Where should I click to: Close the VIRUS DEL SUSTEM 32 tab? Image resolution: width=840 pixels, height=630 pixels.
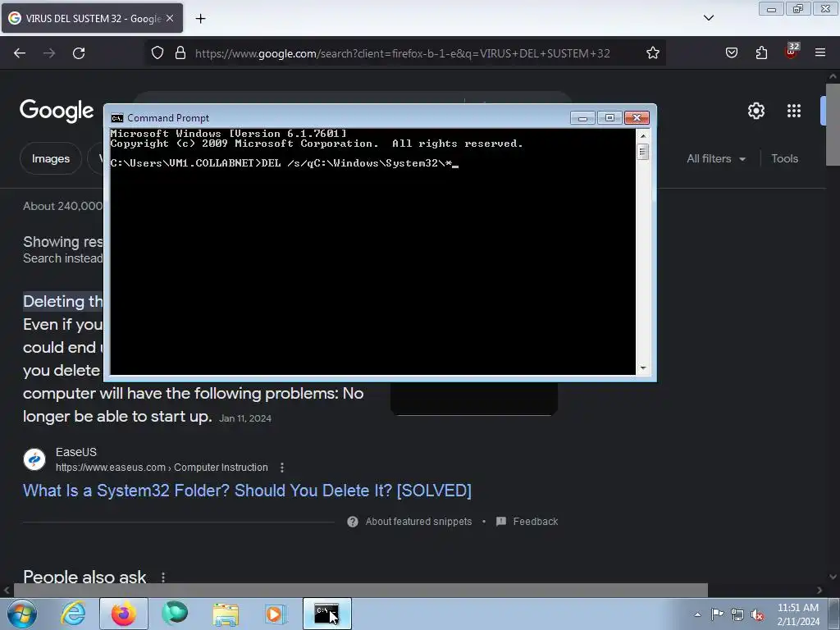[x=170, y=18]
